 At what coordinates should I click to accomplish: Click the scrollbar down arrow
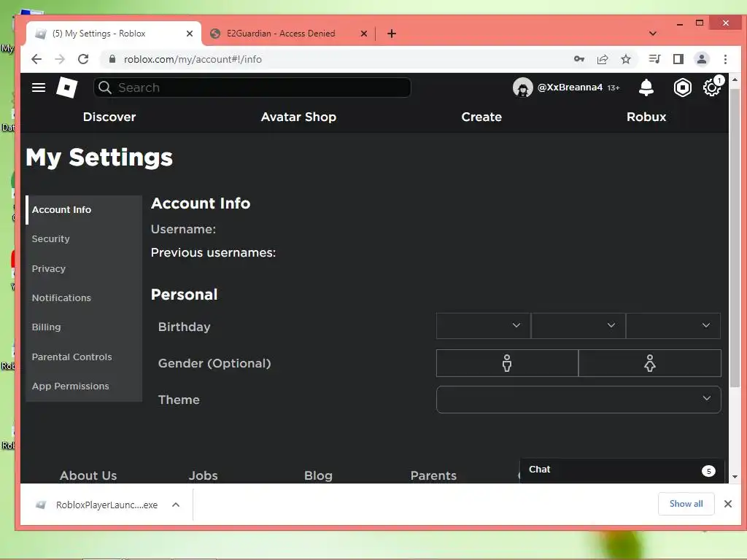pyautogui.click(x=735, y=477)
